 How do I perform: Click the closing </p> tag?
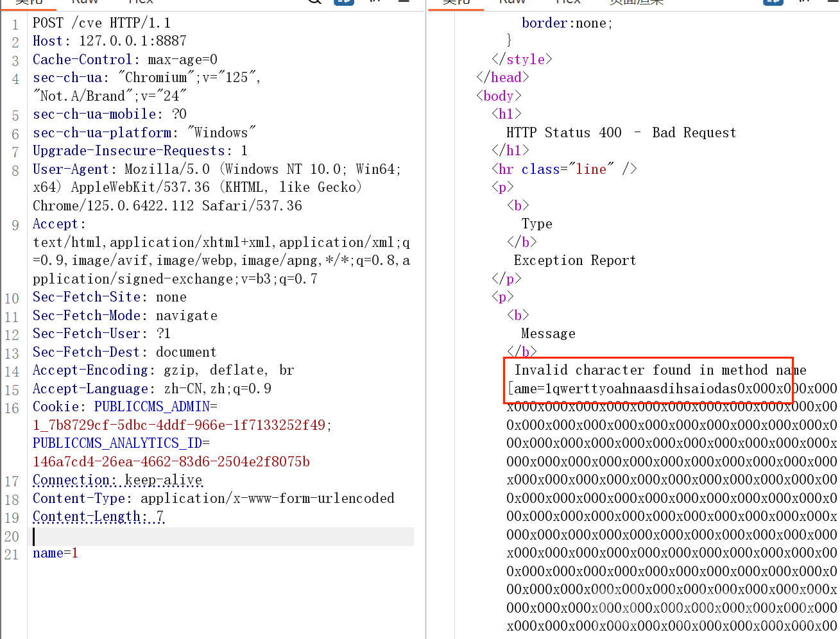point(506,279)
